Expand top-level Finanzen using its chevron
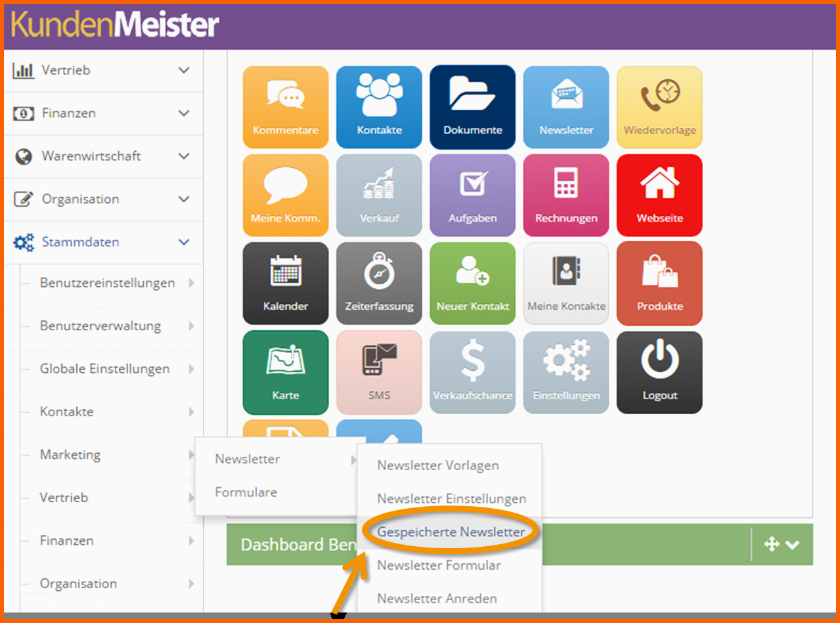840x623 pixels. click(184, 114)
